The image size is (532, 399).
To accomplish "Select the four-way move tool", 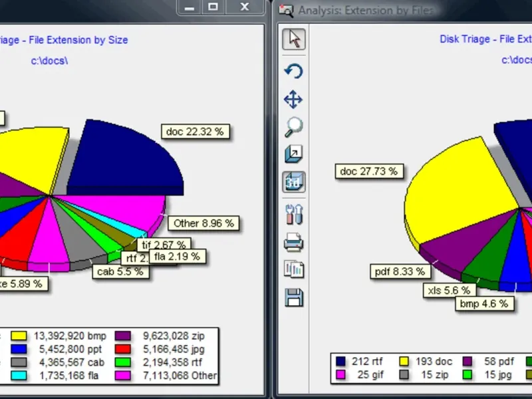I will click(293, 99).
